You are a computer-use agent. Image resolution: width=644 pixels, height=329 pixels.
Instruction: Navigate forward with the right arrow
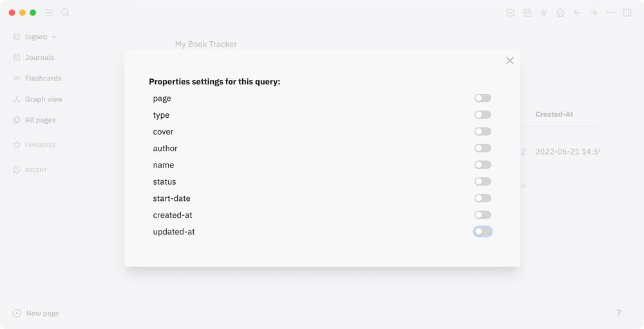point(594,13)
